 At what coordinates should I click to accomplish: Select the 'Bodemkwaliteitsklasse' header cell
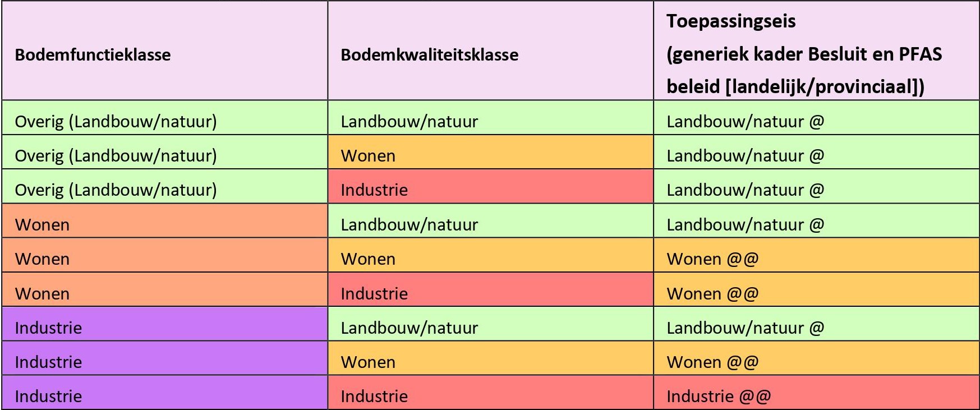[x=429, y=54]
